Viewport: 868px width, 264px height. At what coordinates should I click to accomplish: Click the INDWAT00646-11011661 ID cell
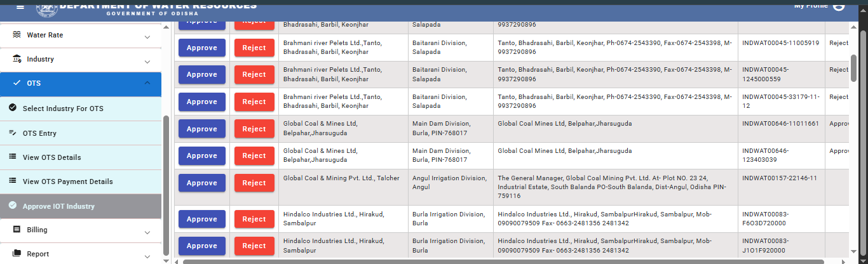point(781,129)
